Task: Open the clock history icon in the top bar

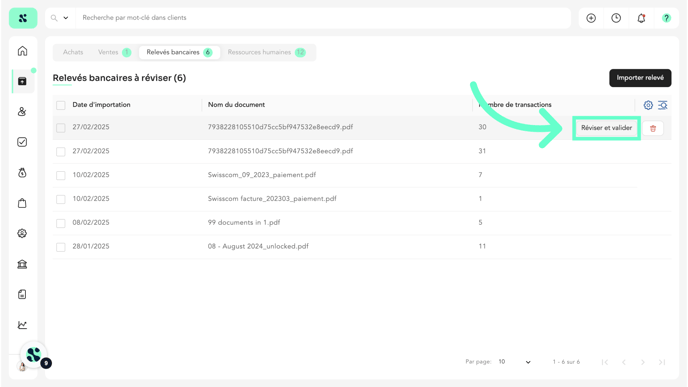Action: [616, 18]
